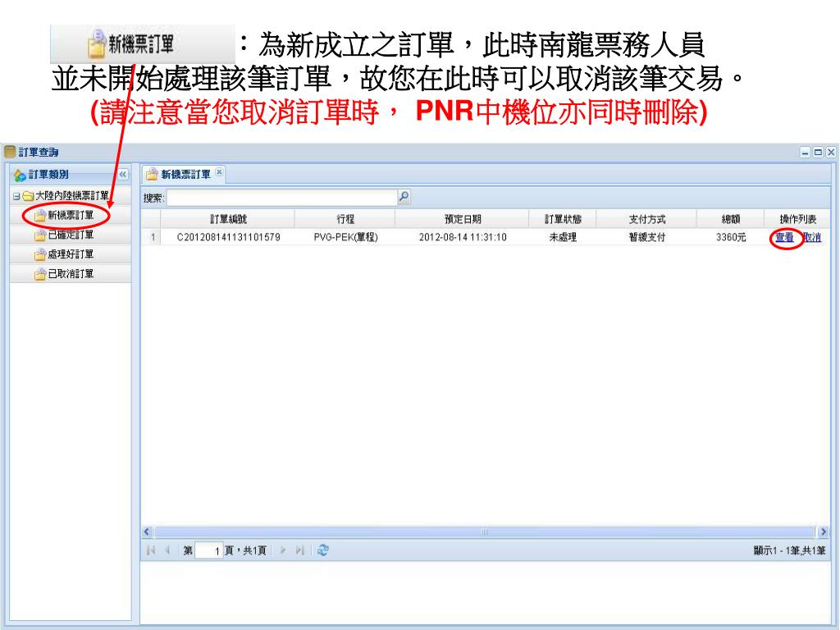Sort by 訂單編號 column header
Screen dimensions: 840x630
(x=228, y=219)
